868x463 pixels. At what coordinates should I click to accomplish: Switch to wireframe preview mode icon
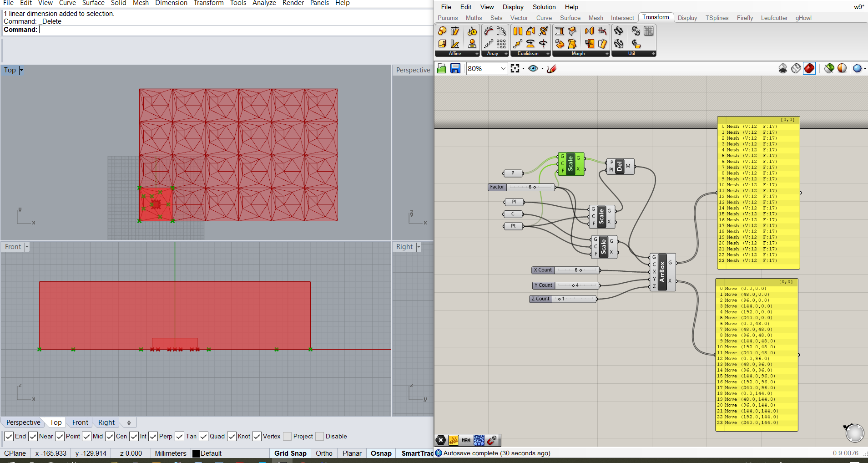click(x=796, y=68)
